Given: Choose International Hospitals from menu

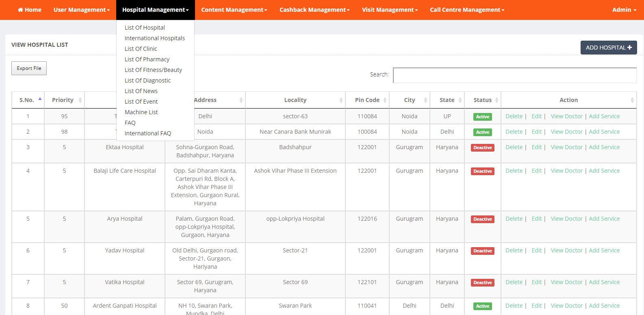Looking at the screenshot, I should [154, 38].
